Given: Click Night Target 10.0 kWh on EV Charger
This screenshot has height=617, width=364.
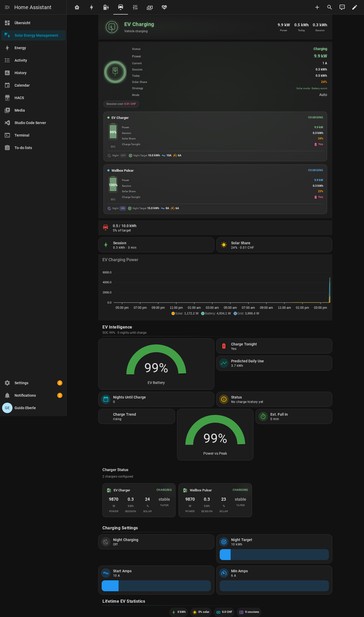Looking at the screenshot, I should tap(144, 156).
